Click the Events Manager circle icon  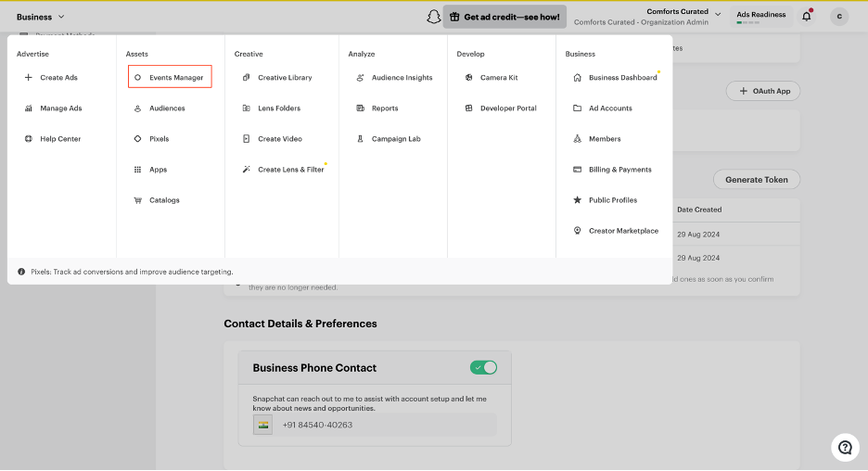point(138,78)
